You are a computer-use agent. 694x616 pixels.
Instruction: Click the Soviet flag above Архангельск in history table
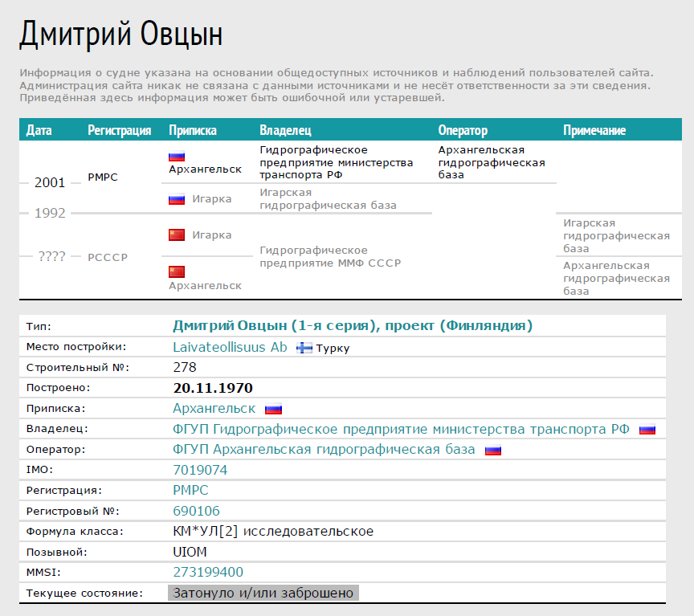click(x=177, y=271)
